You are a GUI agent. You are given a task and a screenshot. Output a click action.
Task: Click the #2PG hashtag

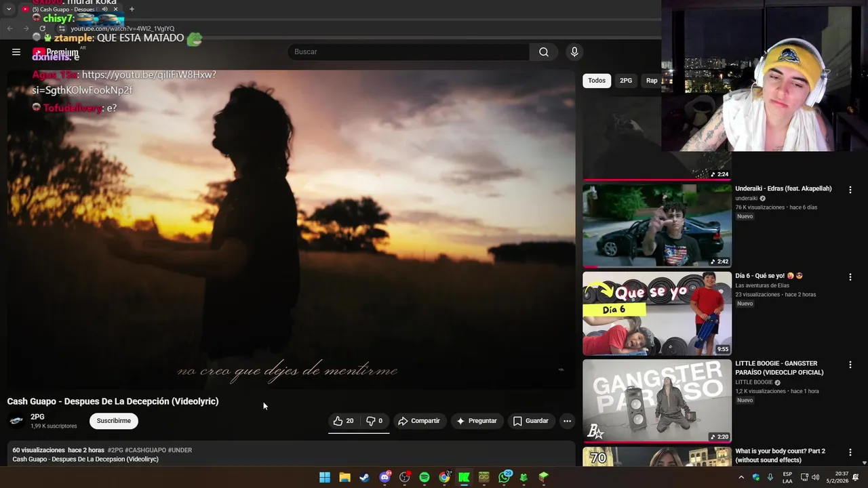(x=115, y=450)
